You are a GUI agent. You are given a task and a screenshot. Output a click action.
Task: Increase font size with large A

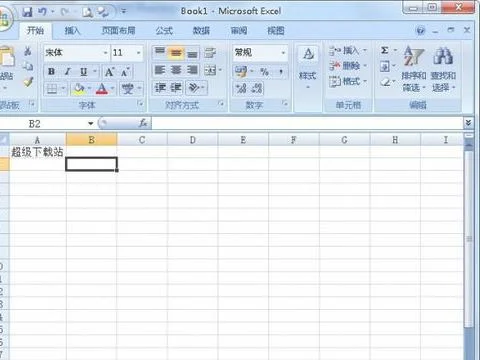tap(109, 72)
